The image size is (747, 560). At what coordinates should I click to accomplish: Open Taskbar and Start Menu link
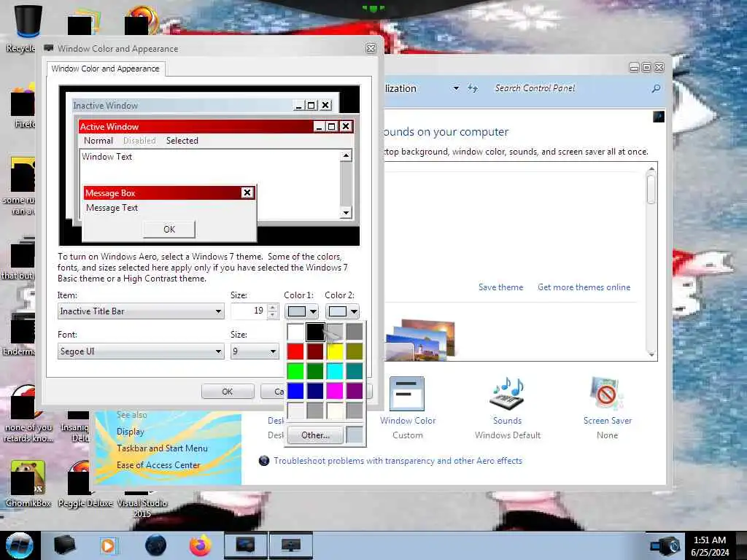click(x=162, y=448)
